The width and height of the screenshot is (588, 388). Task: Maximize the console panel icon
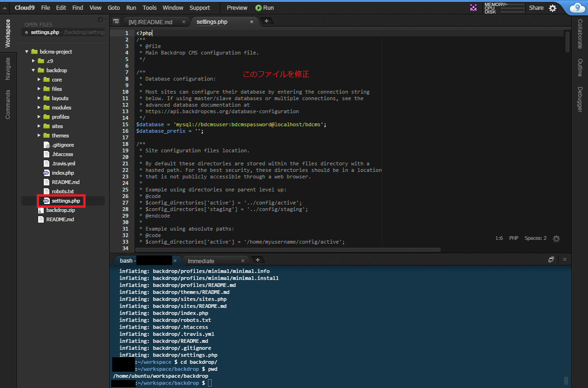(x=551, y=259)
